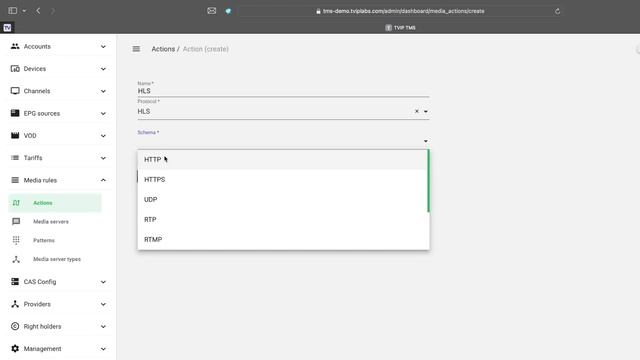Expand the Providers menu chevron

point(103,304)
